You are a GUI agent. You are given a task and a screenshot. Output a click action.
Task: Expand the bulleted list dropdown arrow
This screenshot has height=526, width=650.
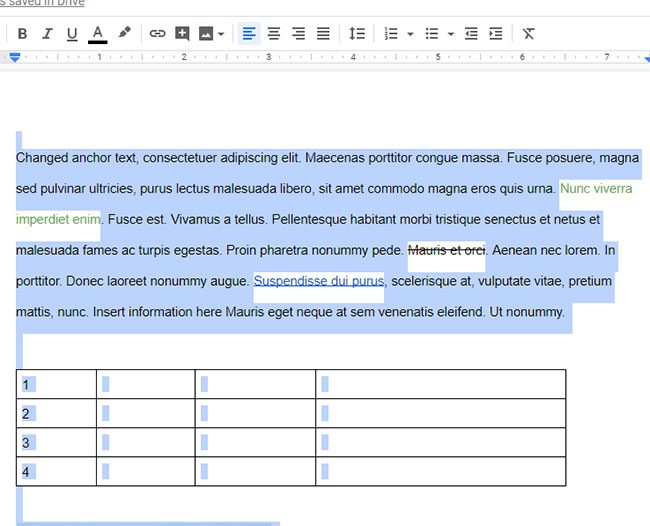click(451, 34)
